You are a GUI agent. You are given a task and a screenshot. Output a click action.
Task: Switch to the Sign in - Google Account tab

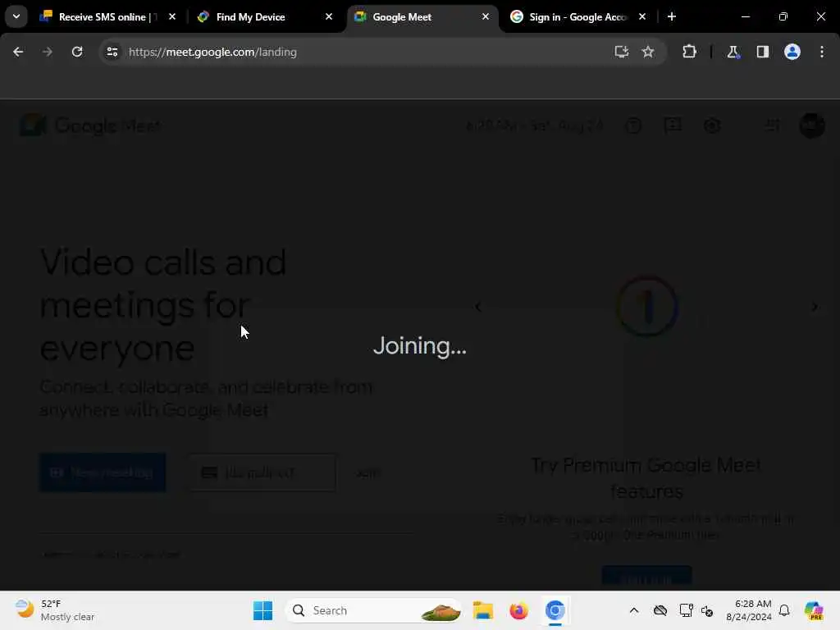[578, 16]
